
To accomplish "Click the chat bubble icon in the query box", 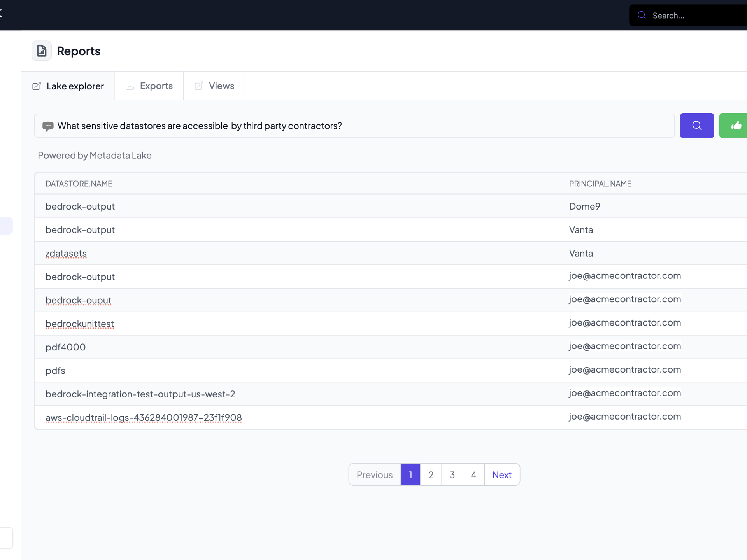I will click(x=48, y=126).
